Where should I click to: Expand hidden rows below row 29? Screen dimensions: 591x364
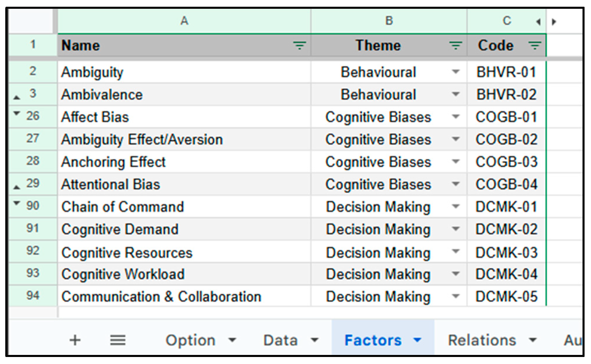17,187
